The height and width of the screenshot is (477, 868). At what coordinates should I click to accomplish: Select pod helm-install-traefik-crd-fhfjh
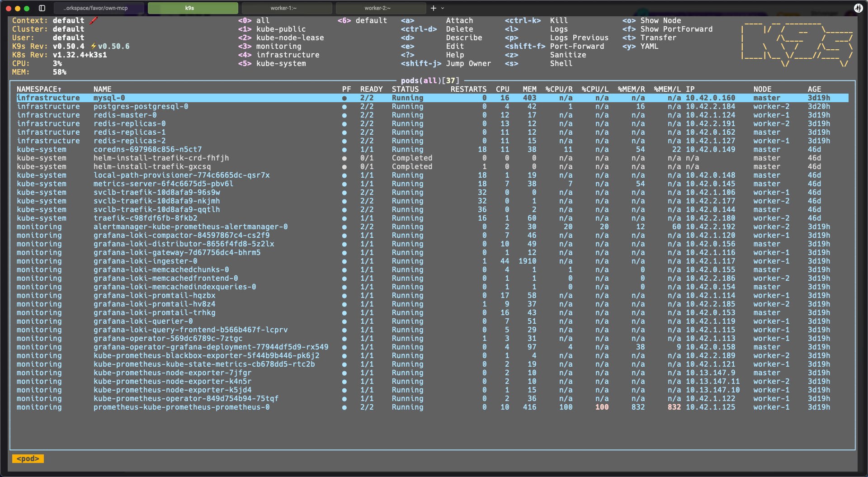pyautogui.click(x=432, y=158)
